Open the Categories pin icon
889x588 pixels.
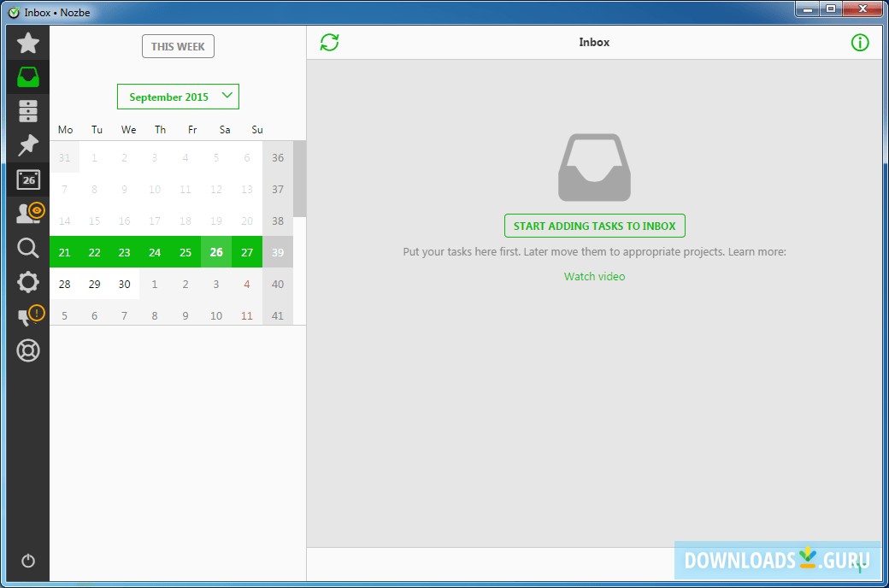27,145
